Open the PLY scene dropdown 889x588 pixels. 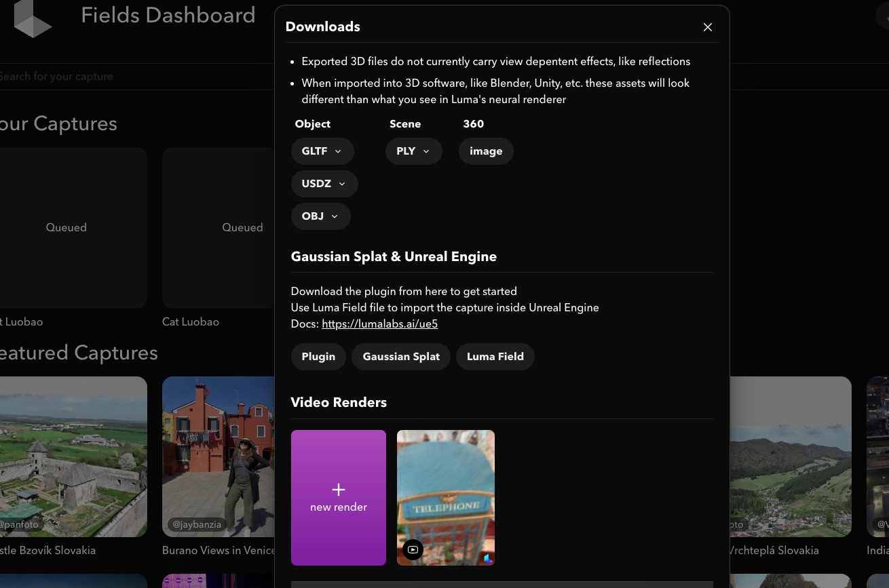coord(413,151)
